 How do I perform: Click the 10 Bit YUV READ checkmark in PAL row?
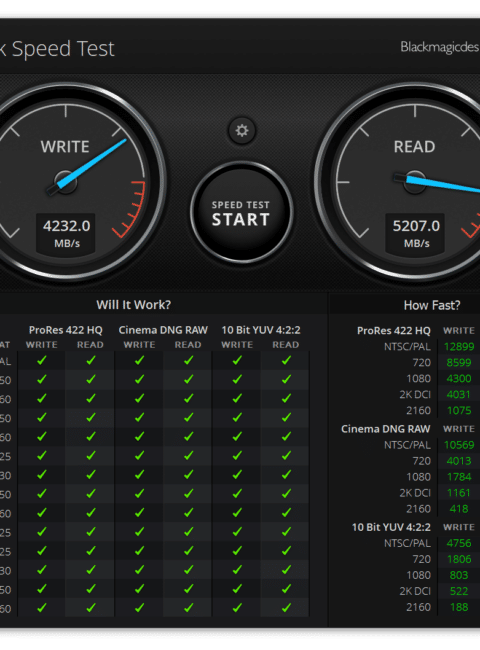[286, 361]
